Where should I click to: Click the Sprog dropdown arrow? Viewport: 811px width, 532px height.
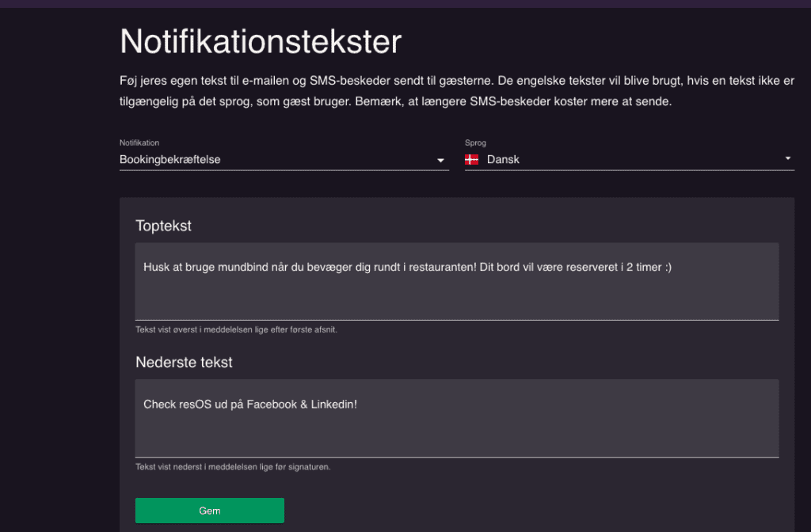pos(788,158)
